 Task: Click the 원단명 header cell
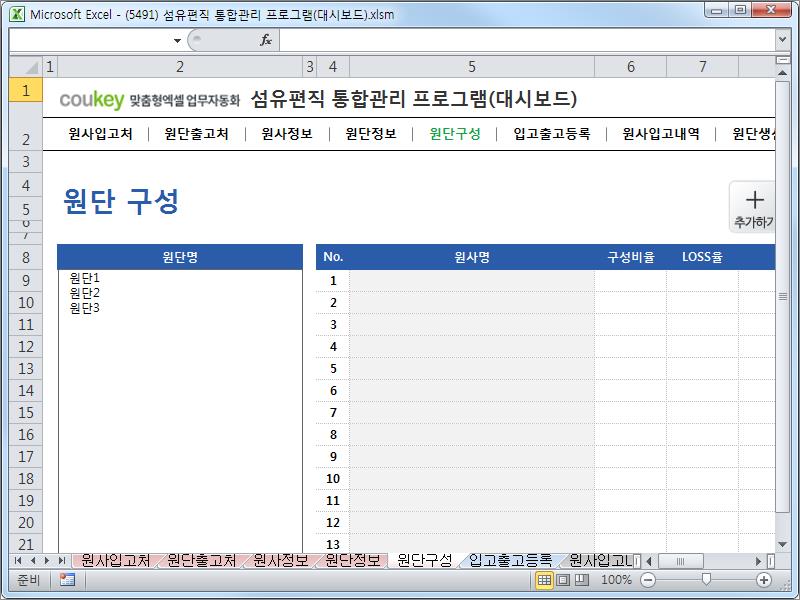180,257
